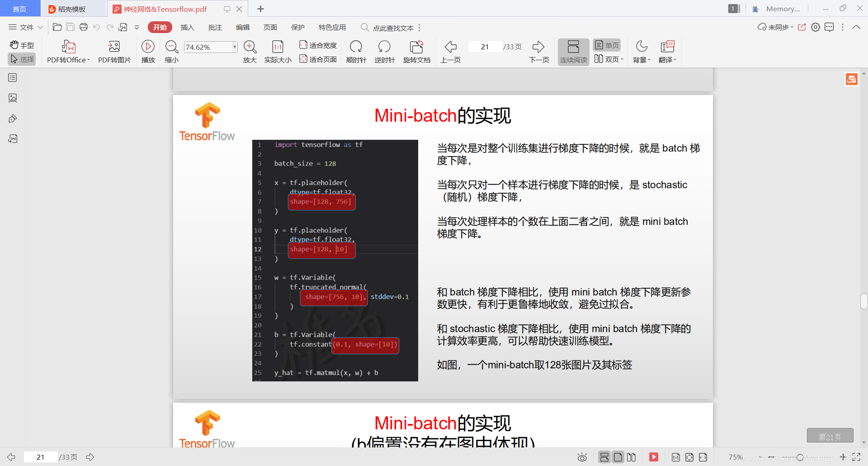Click actual size icon in status bar
Screen dimensions: 868x466
[676, 457]
